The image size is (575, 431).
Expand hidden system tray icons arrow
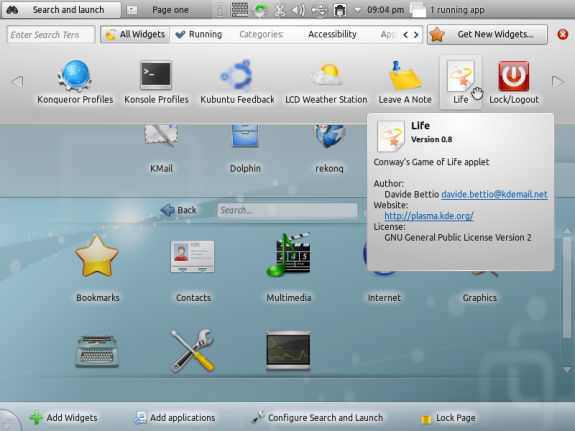(x=358, y=10)
